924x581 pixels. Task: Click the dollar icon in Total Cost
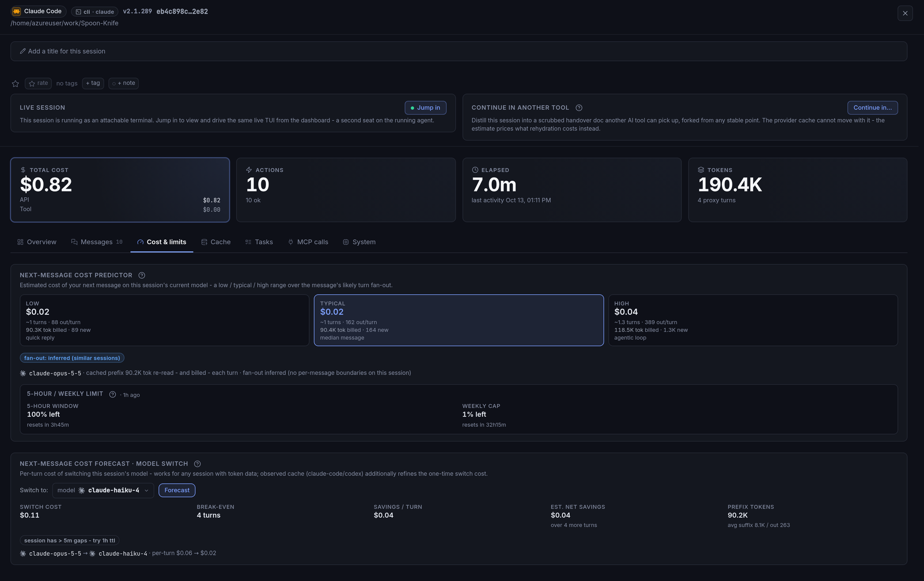[23, 170]
